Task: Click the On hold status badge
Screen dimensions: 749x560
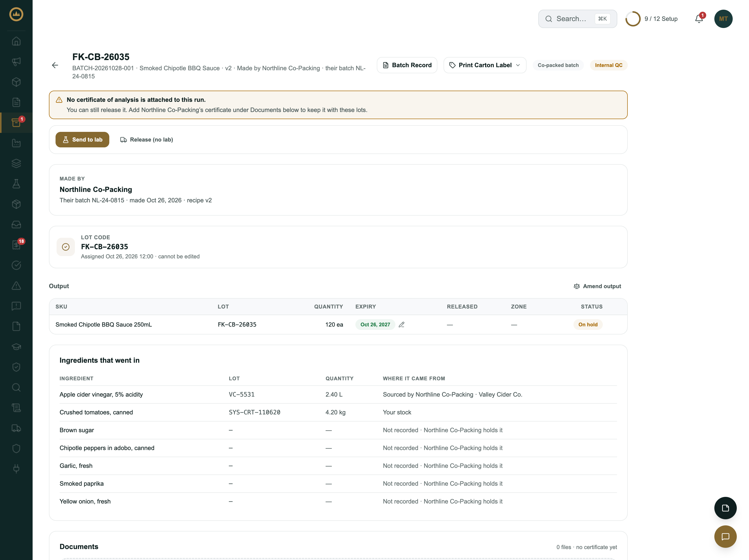Action: [x=588, y=325]
